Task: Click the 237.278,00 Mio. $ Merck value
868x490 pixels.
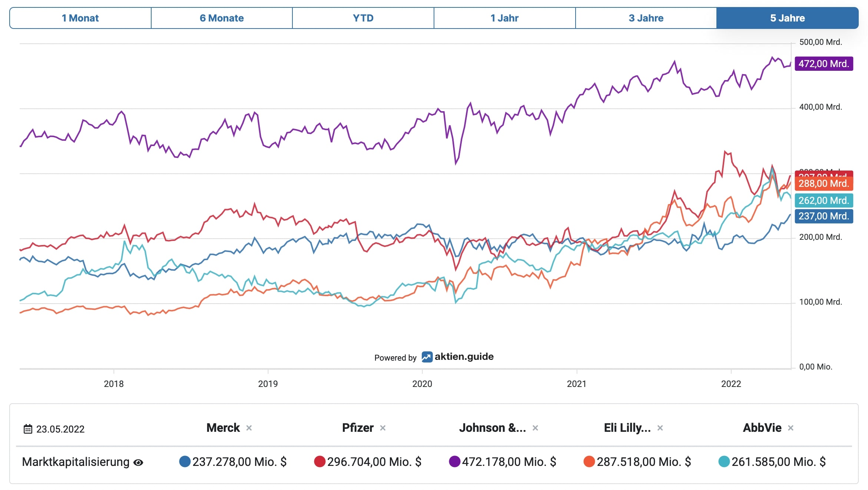Action: coord(239,462)
